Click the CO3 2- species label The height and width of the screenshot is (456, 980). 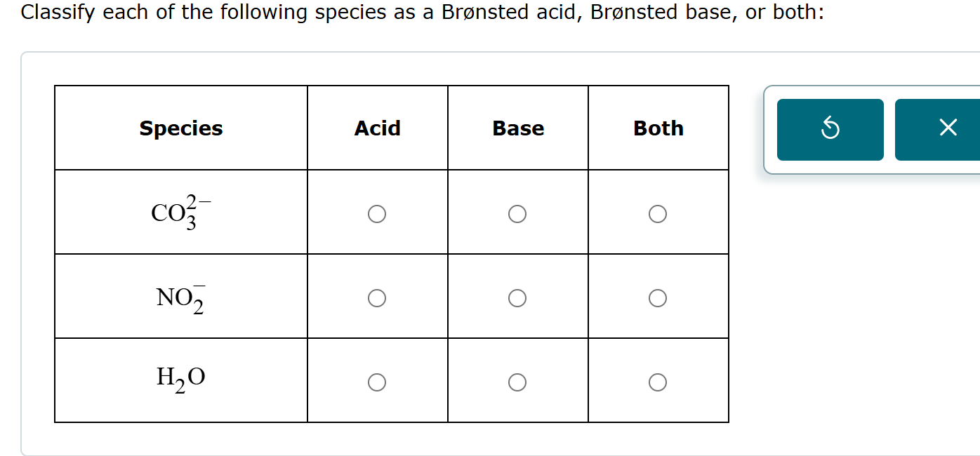click(179, 210)
